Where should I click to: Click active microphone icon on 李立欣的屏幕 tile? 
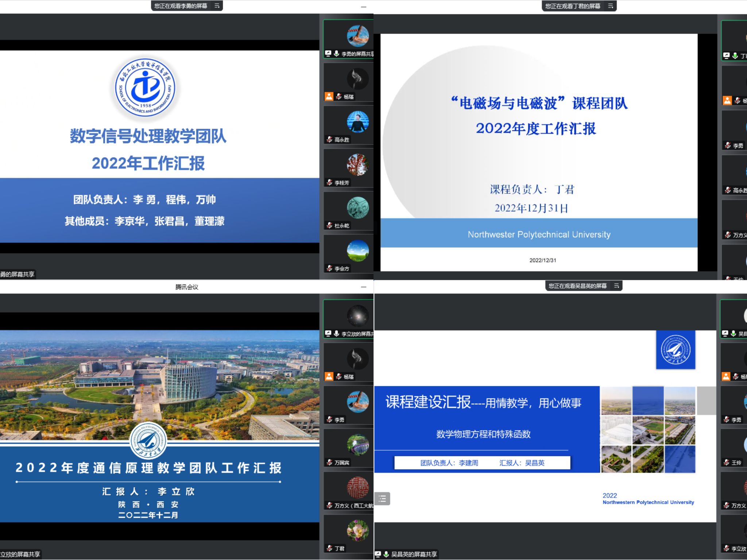click(x=336, y=333)
